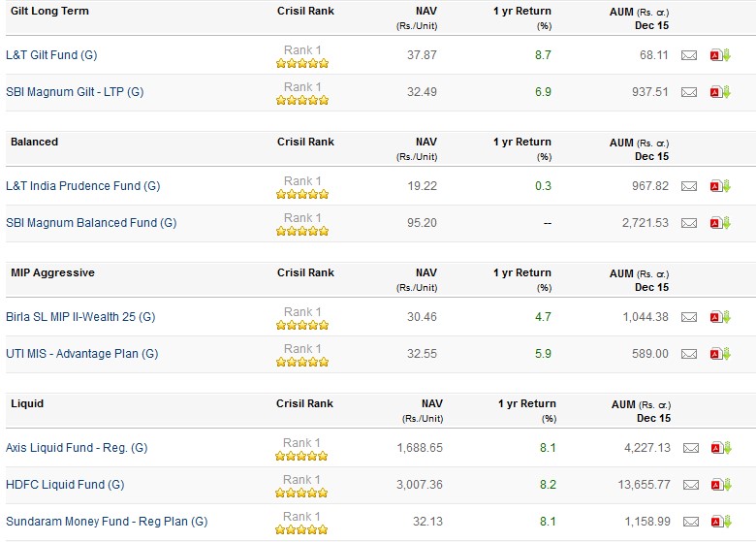
Task: Click NAV value 3,007.36
Action: (420, 484)
